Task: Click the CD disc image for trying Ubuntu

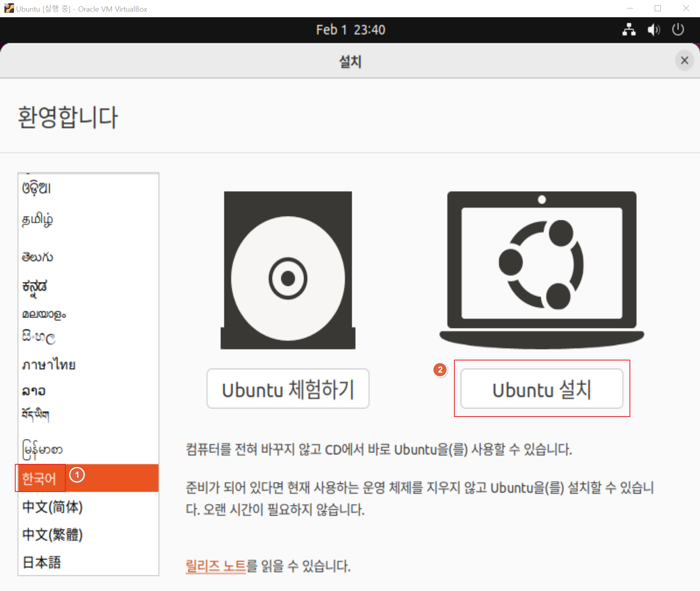Action: (x=288, y=270)
